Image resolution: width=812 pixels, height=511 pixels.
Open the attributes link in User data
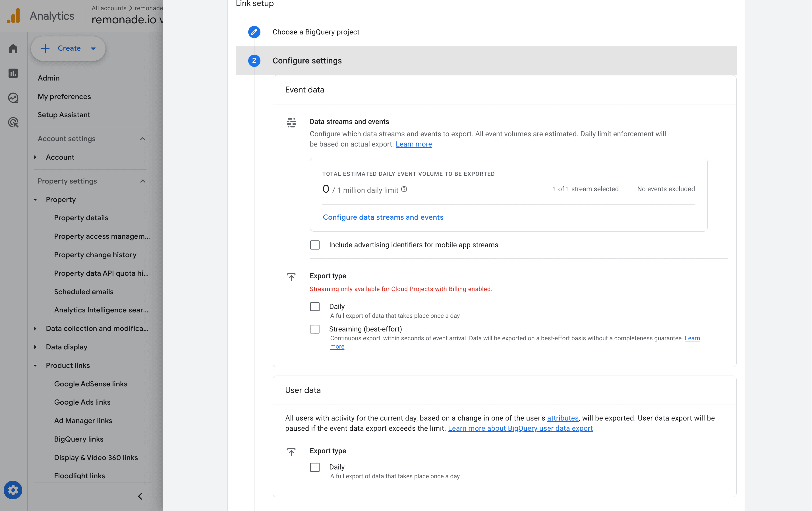coord(562,418)
